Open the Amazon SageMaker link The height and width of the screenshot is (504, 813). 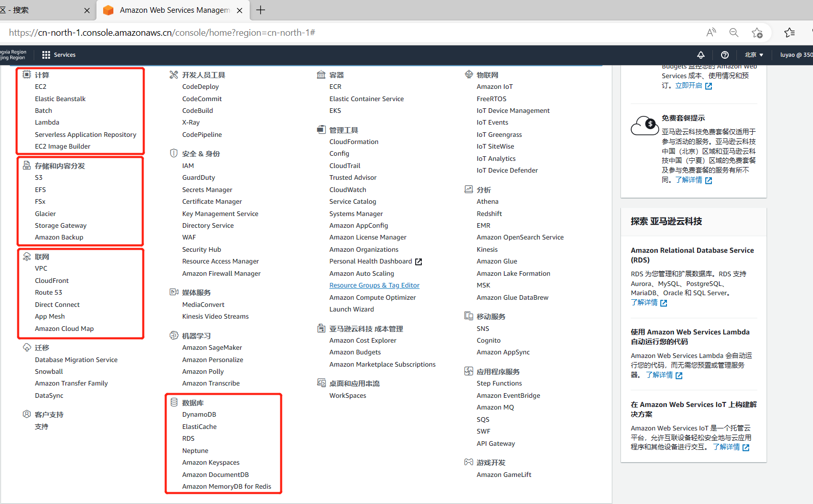(x=212, y=348)
